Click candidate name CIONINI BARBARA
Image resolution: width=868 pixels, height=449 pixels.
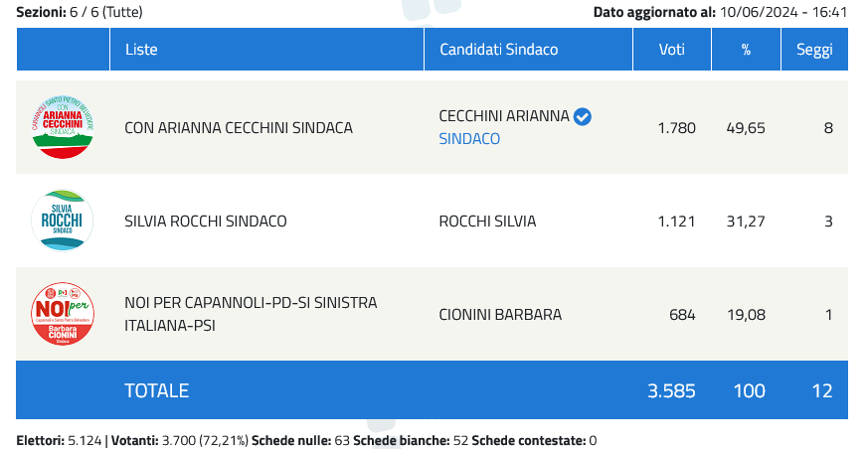(x=500, y=315)
